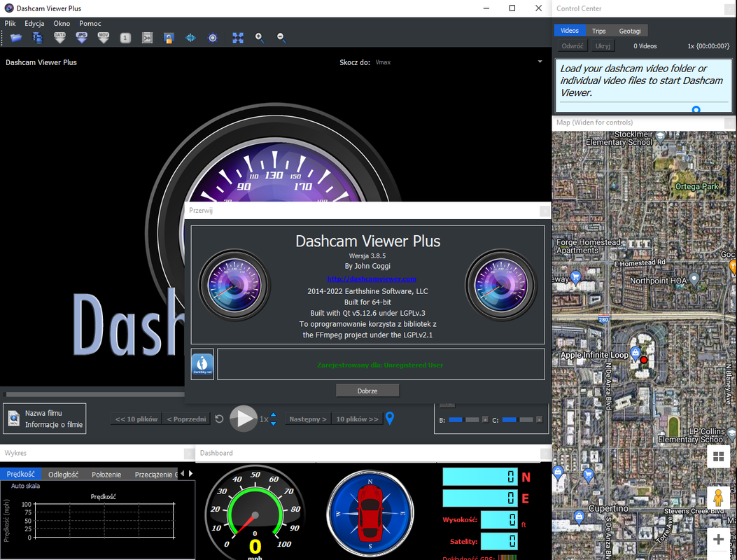This screenshot has width=737, height=560.
Task: Click the blue circular target toolbar icon
Action: (213, 38)
